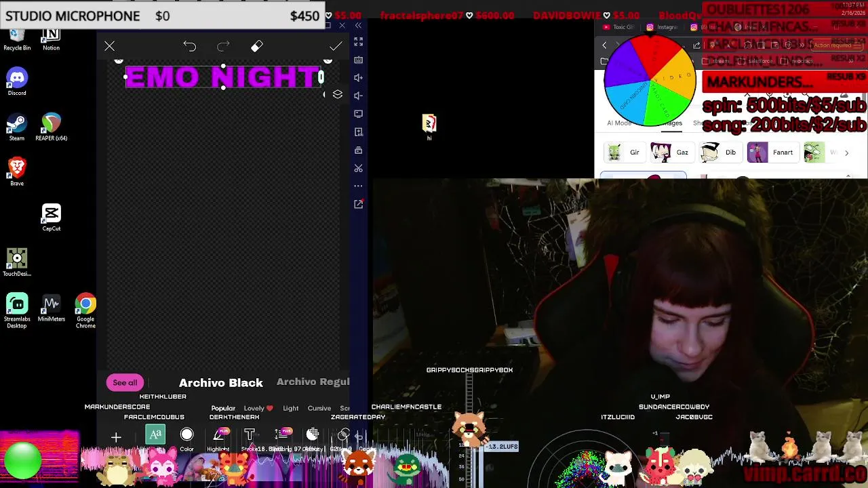Image resolution: width=868 pixels, height=488 pixels.
Task: Lower volume using the sidebar speaker-minus icon
Action: coord(359,96)
